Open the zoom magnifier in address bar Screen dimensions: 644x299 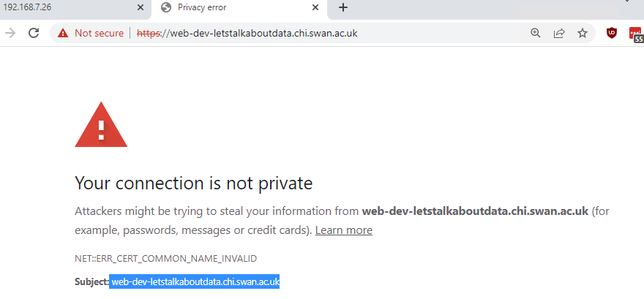pyautogui.click(x=535, y=33)
